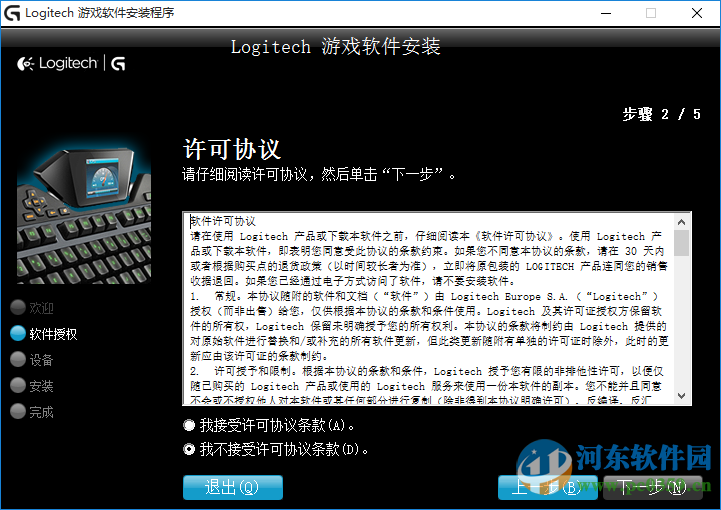Click the Logitech G icon in title bar
The image size is (721, 510).
click(12, 13)
